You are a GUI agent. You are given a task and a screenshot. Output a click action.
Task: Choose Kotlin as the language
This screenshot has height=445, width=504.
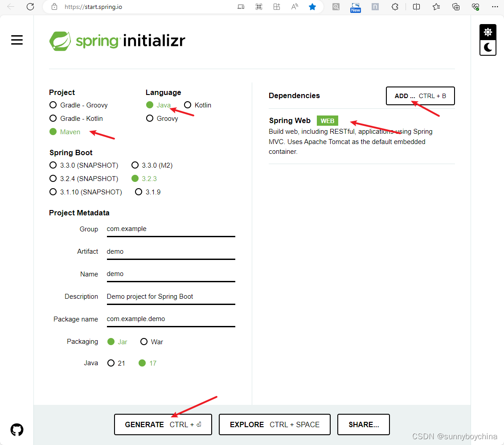187,105
